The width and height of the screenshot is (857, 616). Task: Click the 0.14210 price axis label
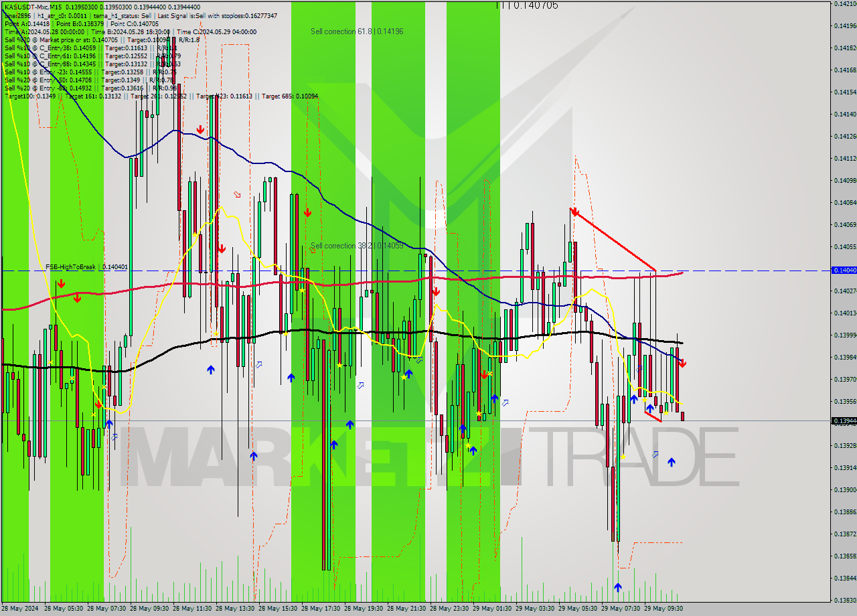point(844,4)
